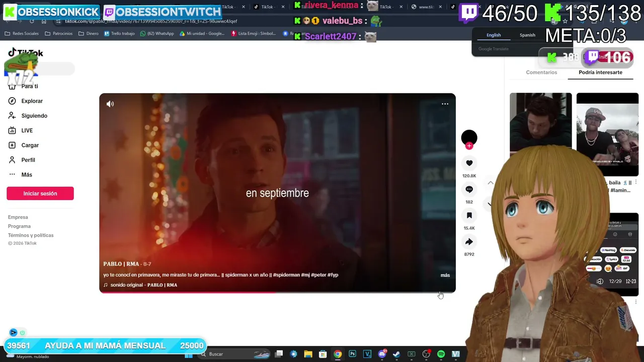
Task: Save the video with the bookmark icon
Action: (x=469, y=215)
